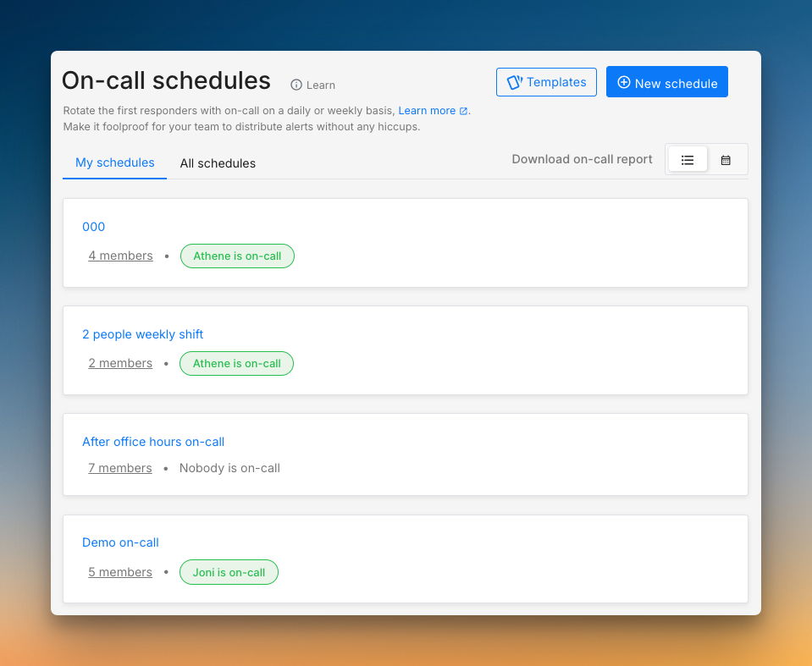Select the 'Joni is on-call' badge
The height and width of the screenshot is (666, 812).
(229, 572)
